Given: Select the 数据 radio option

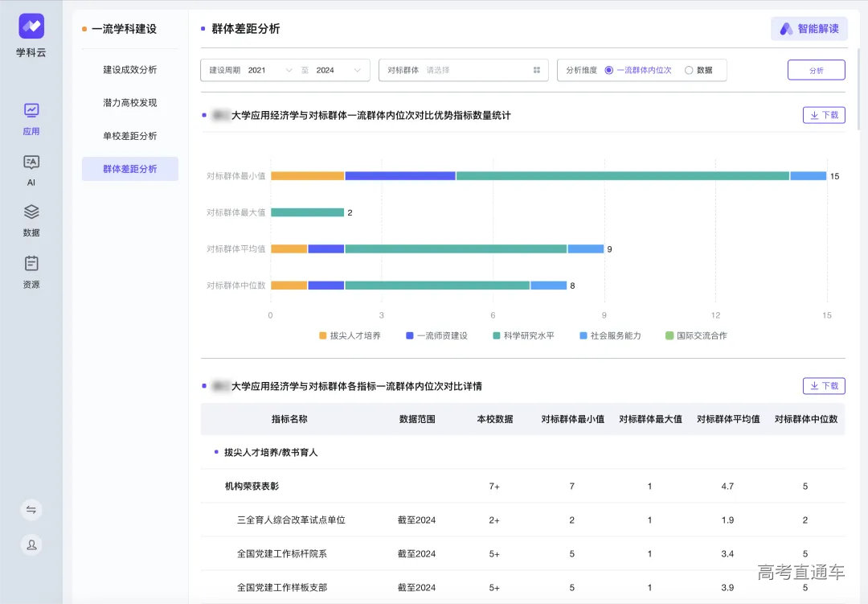Looking at the screenshot, I should pyautogui.click(x=689, y=71).
